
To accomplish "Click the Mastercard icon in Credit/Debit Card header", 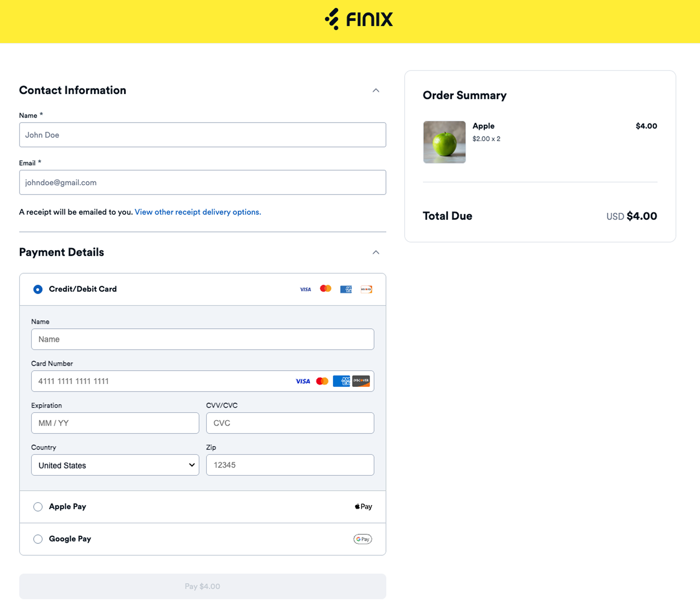I will pyautogui.click(x=326, y=289).
